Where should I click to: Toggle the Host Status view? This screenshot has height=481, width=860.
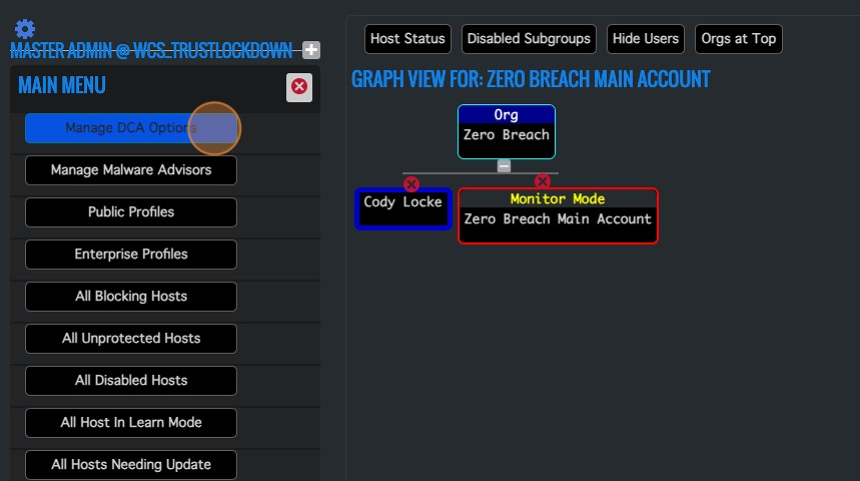[407, 39]
